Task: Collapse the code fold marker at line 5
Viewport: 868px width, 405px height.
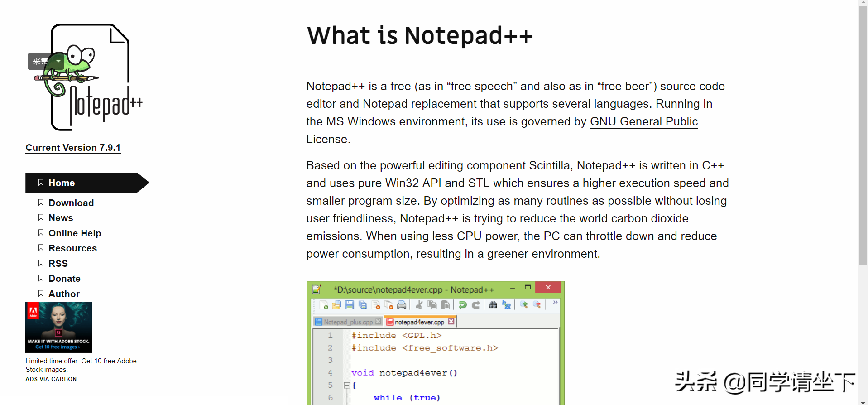Action: tap(347, 386)
